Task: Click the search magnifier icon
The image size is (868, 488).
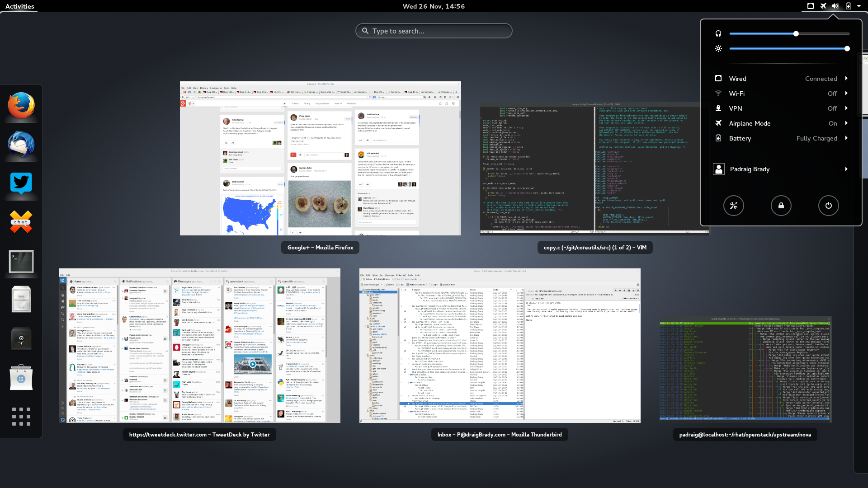Action: click(x=365, y=31)
